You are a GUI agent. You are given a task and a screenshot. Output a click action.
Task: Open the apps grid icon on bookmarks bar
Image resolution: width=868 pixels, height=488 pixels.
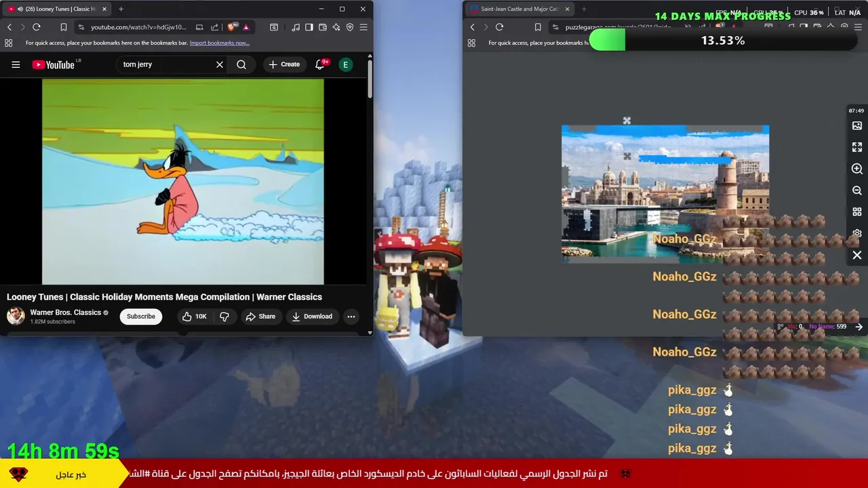pyautogui.click(x=9, y=43)
